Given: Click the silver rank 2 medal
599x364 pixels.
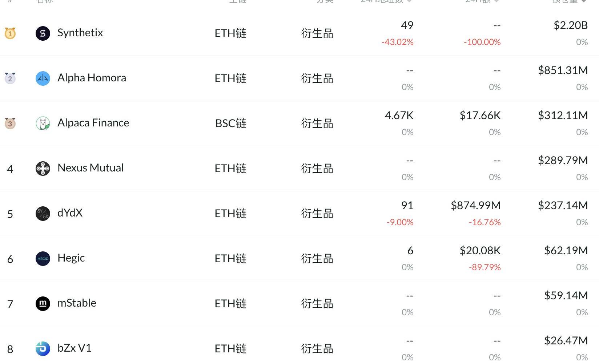Looking at the screenshot, I should 10,78.
